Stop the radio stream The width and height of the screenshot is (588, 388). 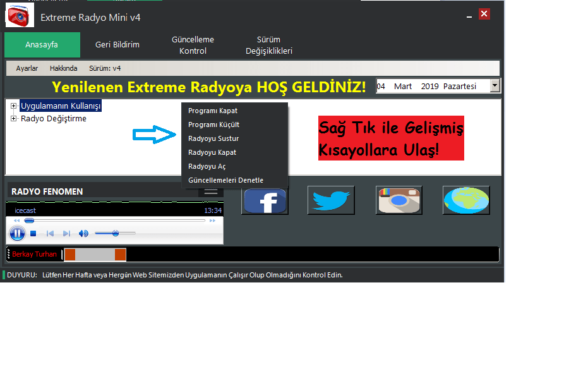[33, 233]
